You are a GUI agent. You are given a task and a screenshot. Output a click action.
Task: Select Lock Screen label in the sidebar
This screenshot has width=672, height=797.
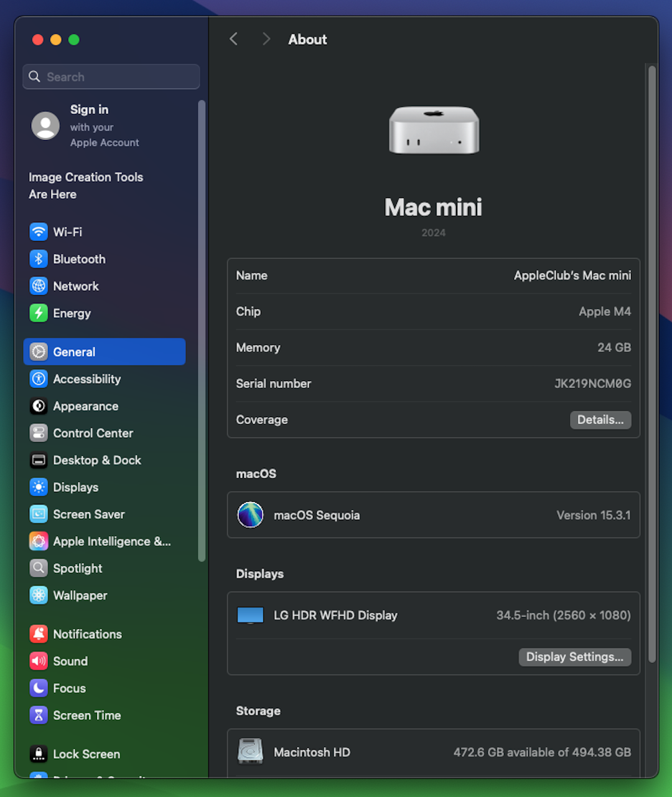(x=86, y=754)
